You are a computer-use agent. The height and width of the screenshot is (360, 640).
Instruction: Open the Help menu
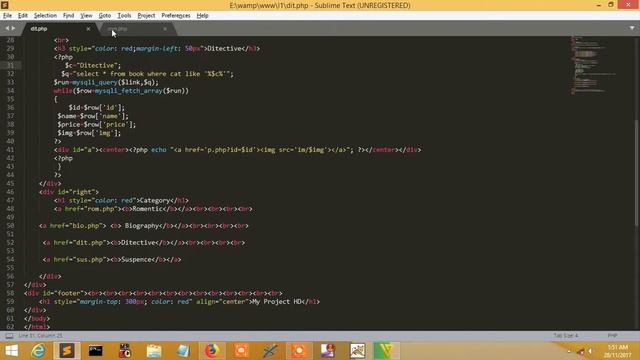pos(202,16)
